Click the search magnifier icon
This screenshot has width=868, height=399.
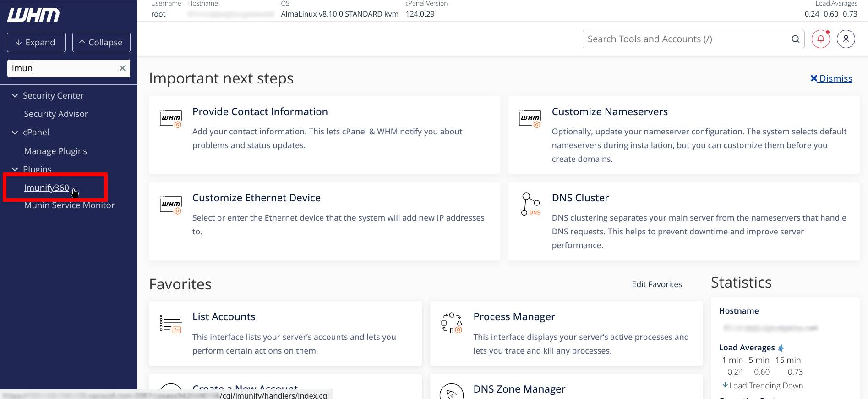pos(796,39)
